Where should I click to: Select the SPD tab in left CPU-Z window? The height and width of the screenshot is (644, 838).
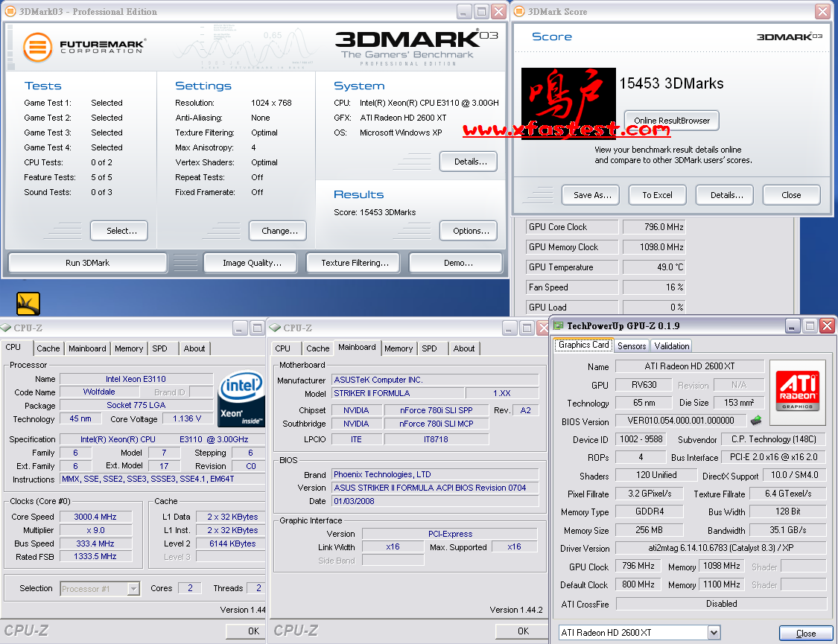[x=159, y=348]
